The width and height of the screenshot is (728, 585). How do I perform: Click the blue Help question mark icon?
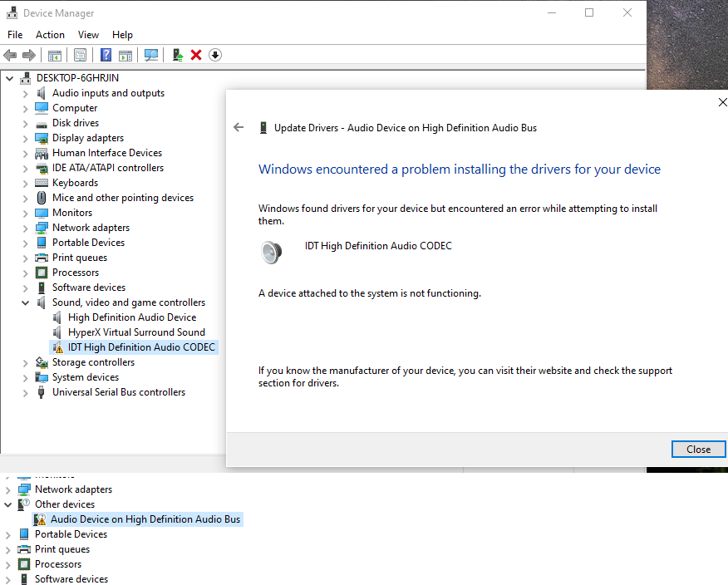point(106,55)
